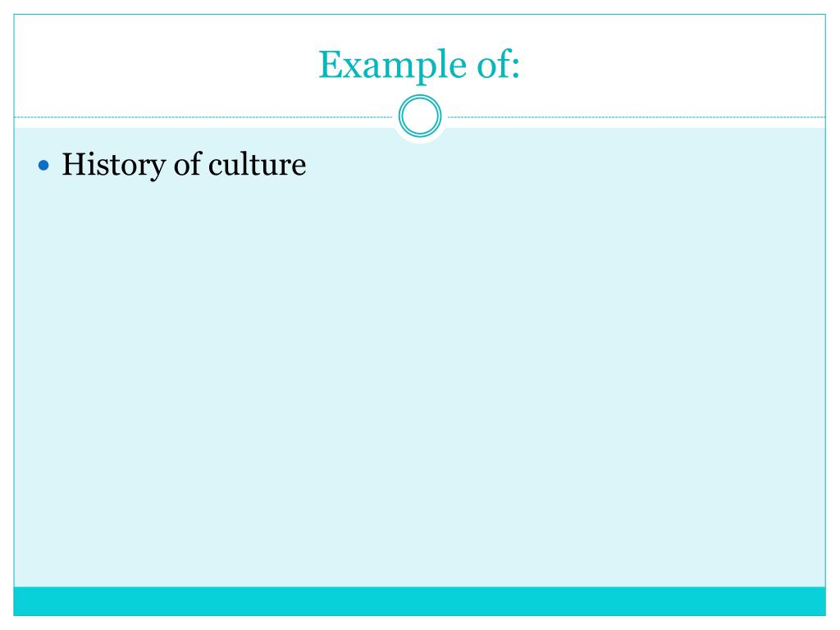
Task: Click the blue bullet point dot
Action: coord(44,166)
